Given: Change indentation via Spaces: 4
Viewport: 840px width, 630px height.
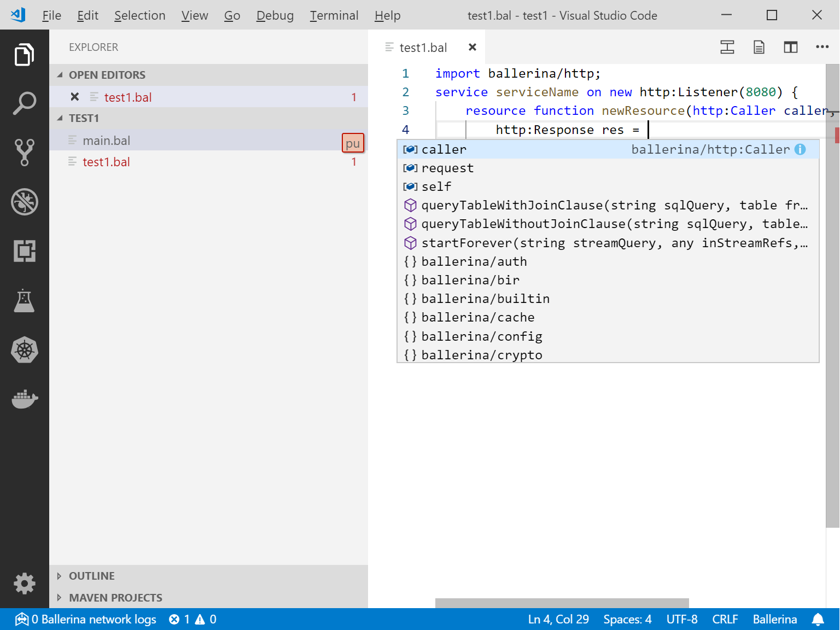Looking at the screenshot, I should [x=627, y=619].
